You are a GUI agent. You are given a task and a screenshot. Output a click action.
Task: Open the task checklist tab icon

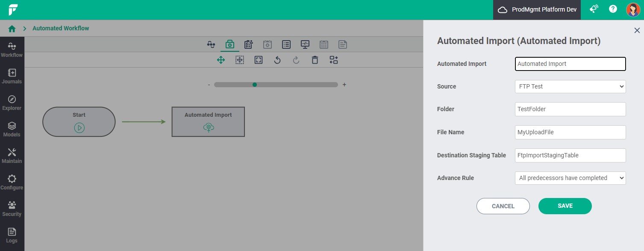point(249,44)
